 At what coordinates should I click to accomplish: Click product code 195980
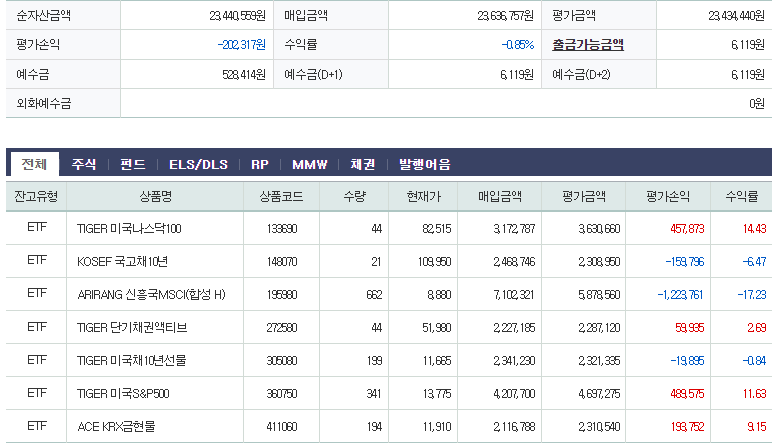pyautogui.click(x=282, y=295)
